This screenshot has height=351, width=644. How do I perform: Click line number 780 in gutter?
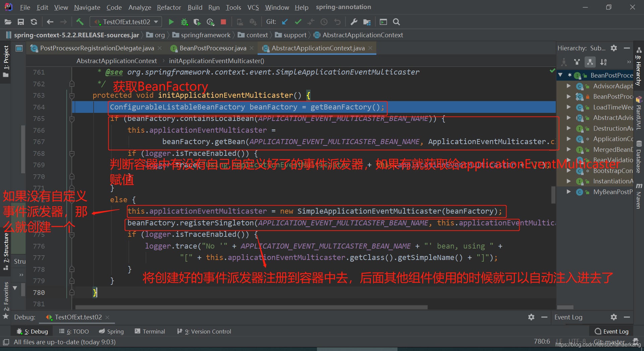pos(39,293)
